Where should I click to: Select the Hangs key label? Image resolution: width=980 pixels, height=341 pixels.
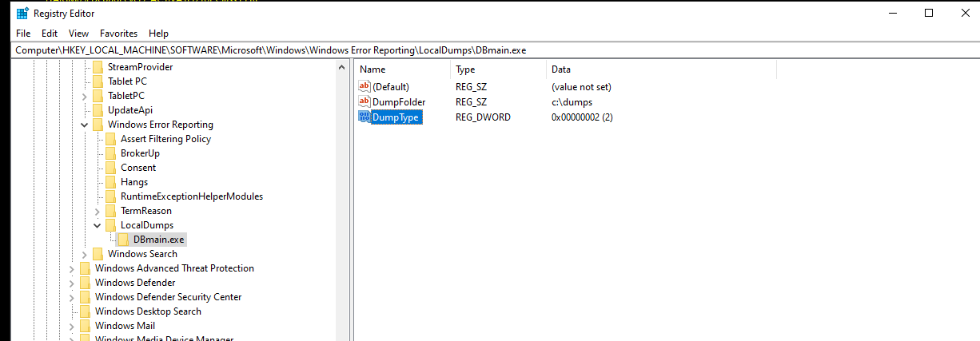pyautogui.click(x=134, y=182)
